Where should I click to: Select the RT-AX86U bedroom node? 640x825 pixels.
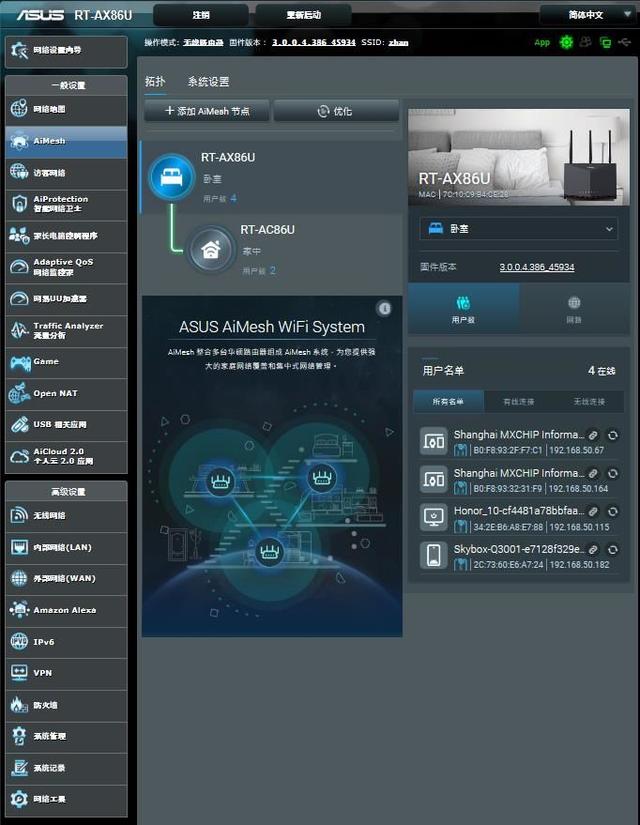coord(272,177)
